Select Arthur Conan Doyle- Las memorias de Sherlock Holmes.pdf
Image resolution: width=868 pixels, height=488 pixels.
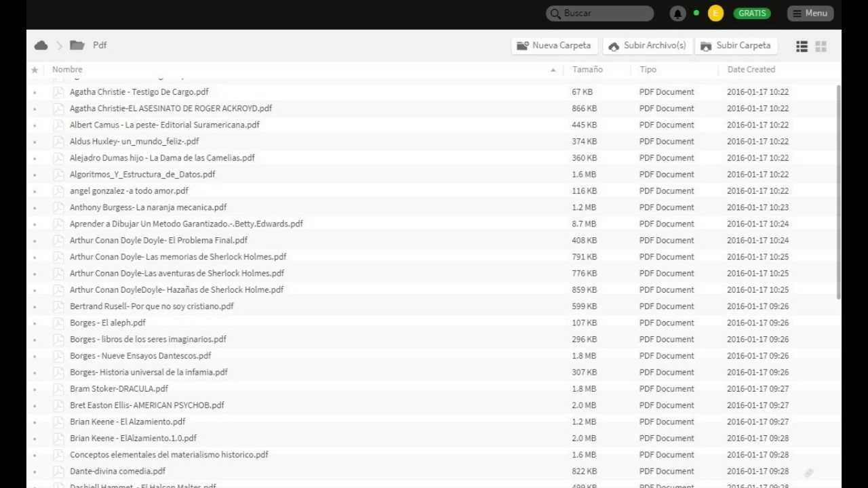(178, 257)
